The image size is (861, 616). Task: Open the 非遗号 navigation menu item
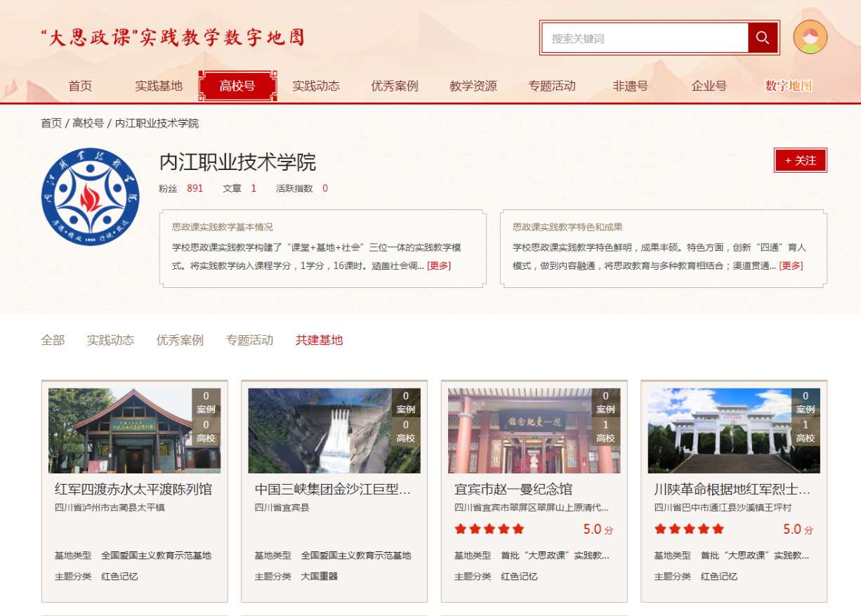(630, 86)
